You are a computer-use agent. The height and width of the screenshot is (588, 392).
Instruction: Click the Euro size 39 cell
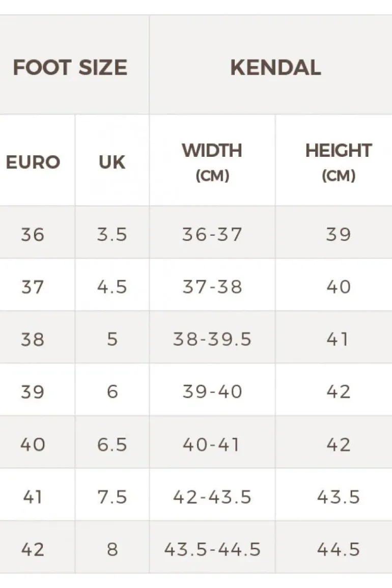coord(33,392)
